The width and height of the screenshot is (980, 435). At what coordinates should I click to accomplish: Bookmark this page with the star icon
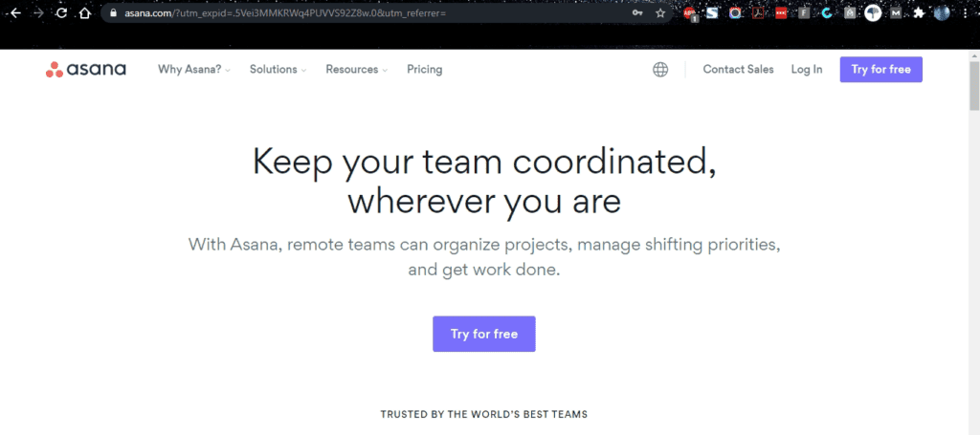coord(660,13)
